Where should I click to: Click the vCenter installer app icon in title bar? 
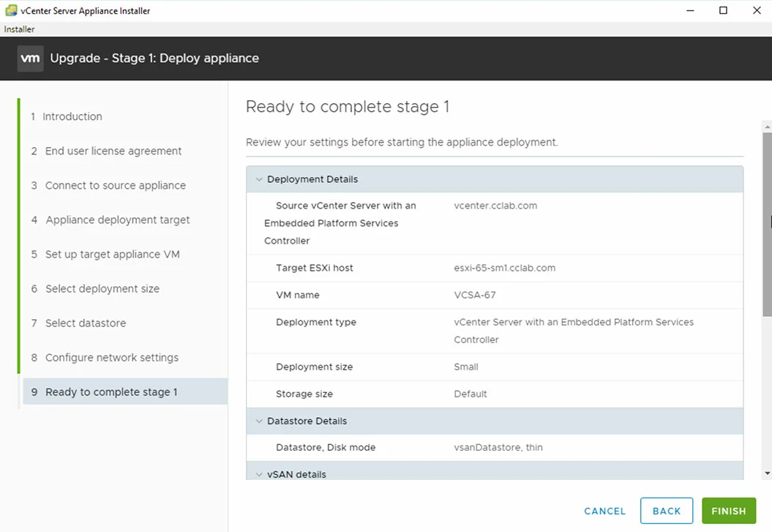(11, 10)
